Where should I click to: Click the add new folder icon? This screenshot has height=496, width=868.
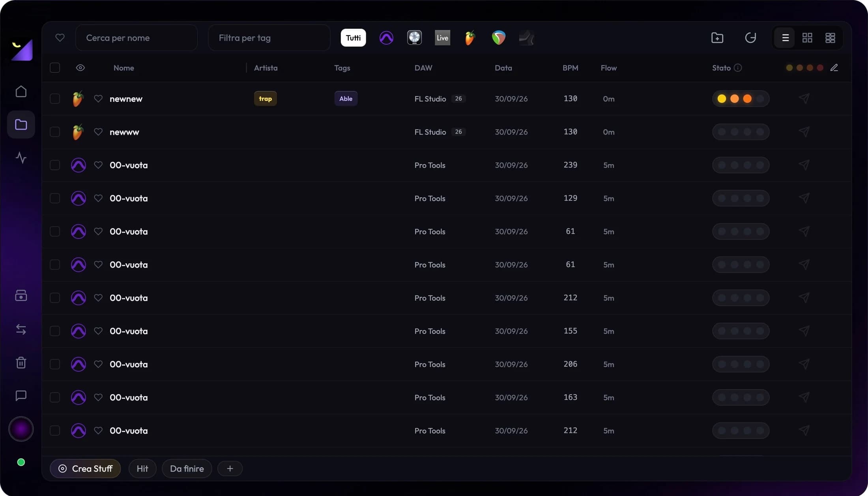(x=717, y=38)
